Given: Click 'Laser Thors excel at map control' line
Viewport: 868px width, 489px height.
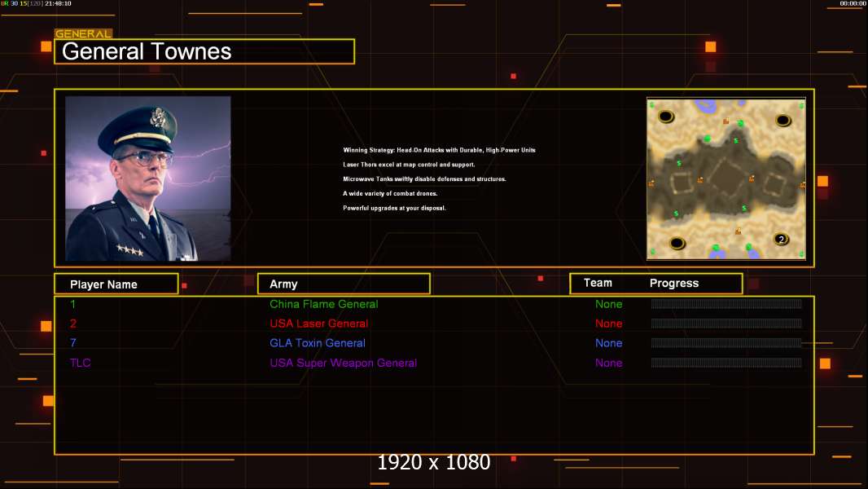Looking at the screenshot, I should pos(409,165).
